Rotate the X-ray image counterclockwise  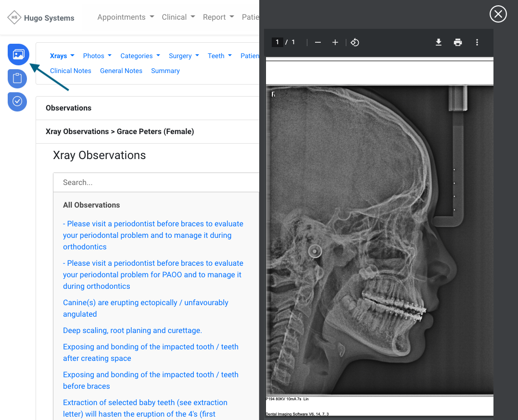point(355,42)
